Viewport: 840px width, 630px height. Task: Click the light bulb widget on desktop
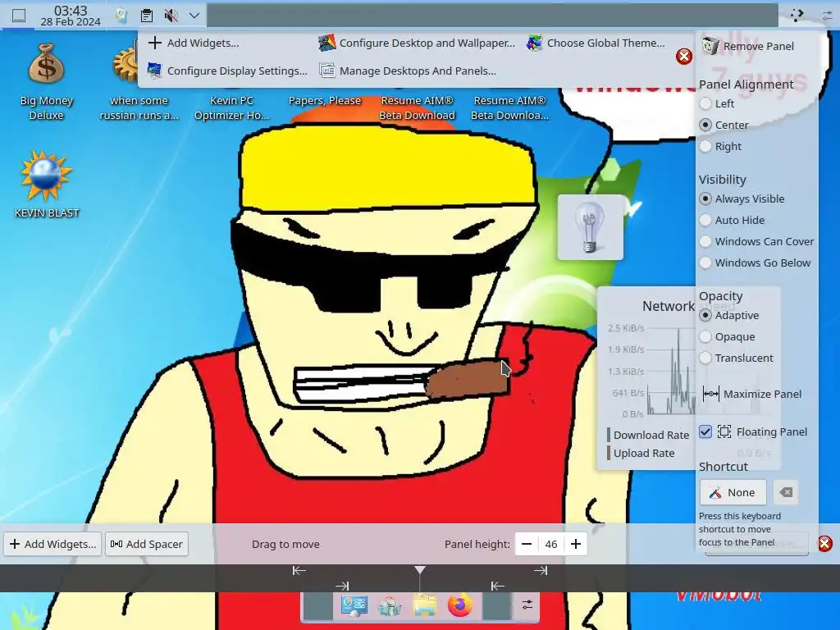[591, 227]
